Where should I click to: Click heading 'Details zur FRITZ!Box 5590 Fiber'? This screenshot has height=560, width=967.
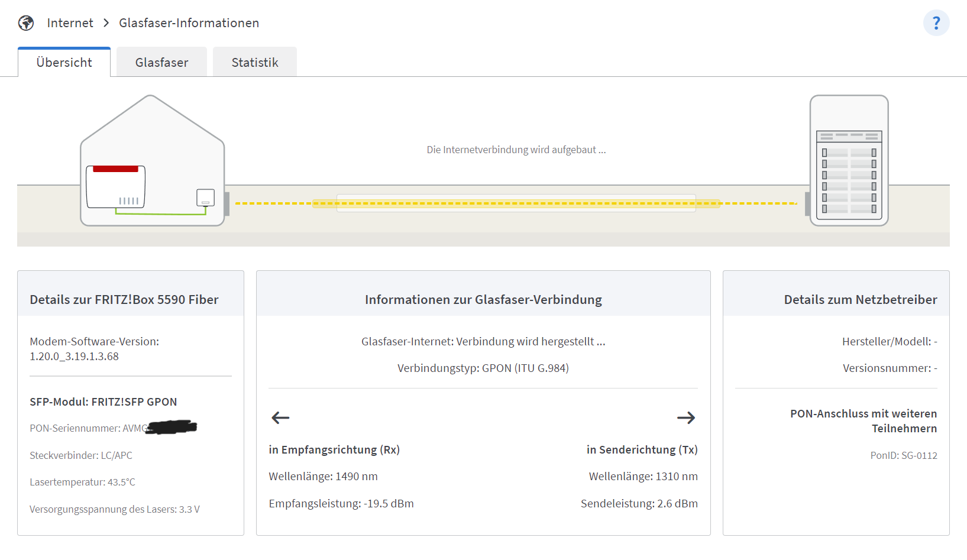click(x=124, y=300)
